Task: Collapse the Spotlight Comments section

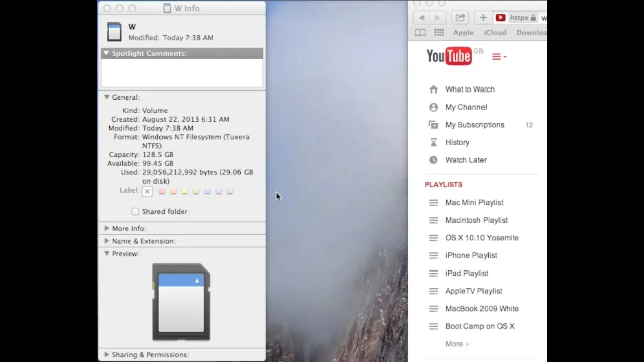Action: click(106, 53)
